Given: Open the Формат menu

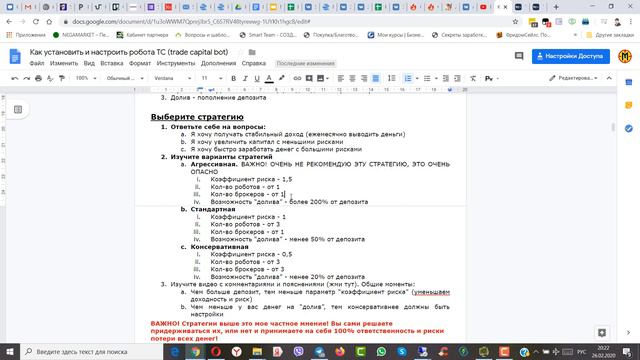Looking at the screenshot, I should [140, 63].
